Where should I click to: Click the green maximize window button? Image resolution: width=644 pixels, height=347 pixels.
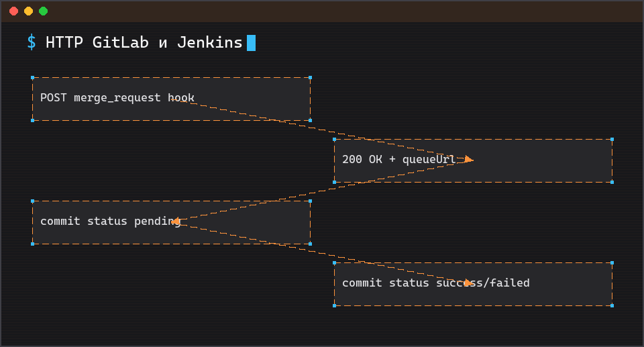(x=43, y=11)
